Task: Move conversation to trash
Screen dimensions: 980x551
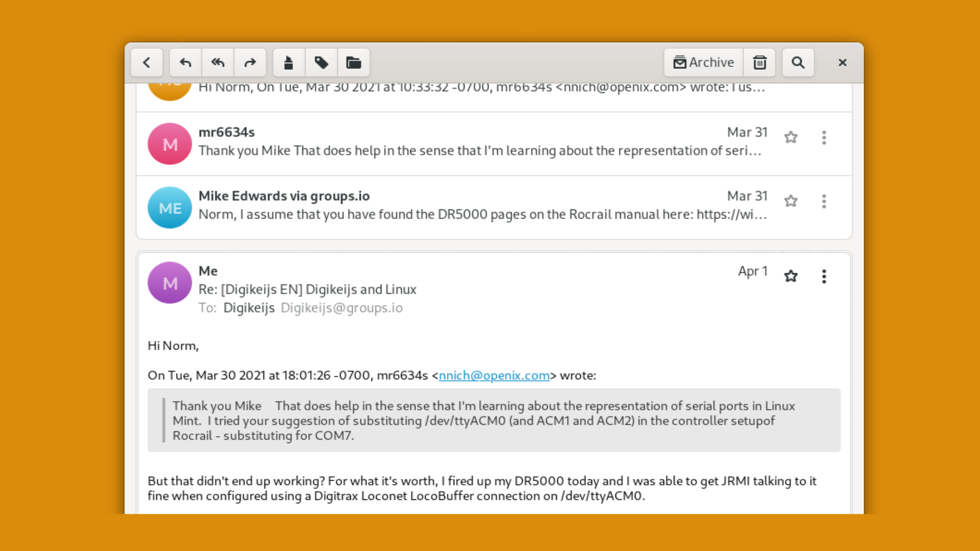Action: click(x=759, y=62)
